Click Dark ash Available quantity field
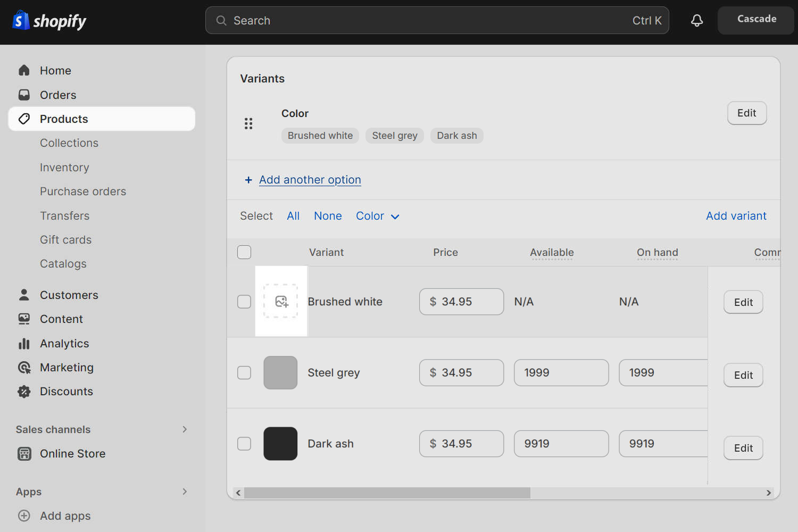 (561, 444)
